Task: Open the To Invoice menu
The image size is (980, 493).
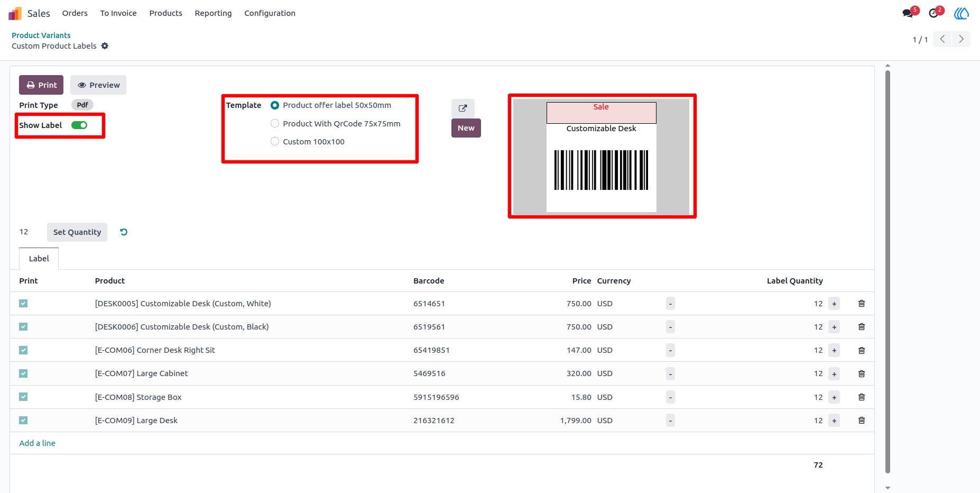Action: [118, 13]
